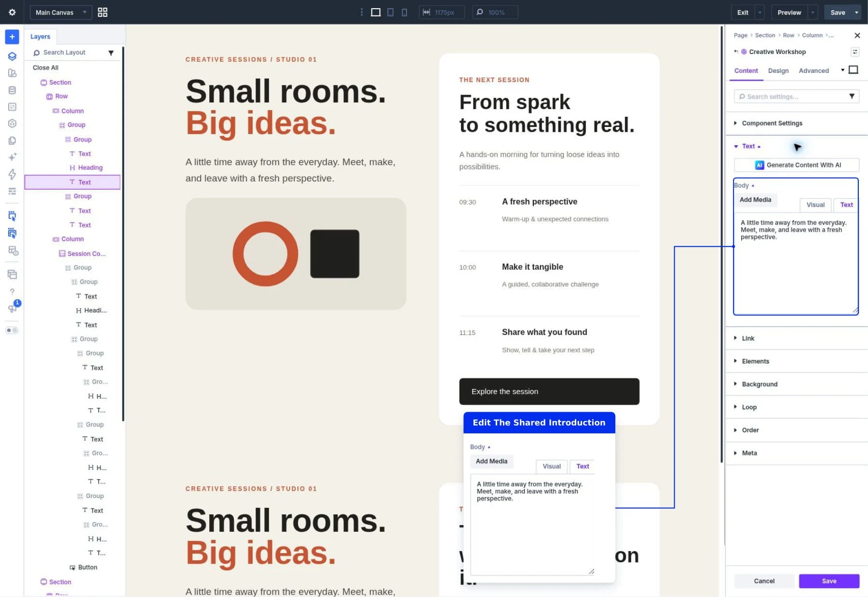Click the purple Save button in settings panel
The height and width of the screenshot is (597, 868).
point(829,581)
